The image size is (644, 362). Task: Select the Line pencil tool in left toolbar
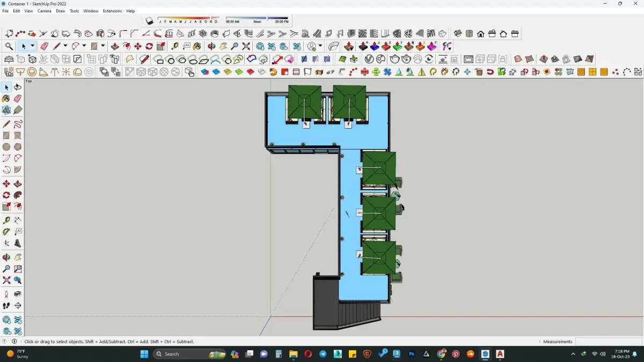coord(6,124)
